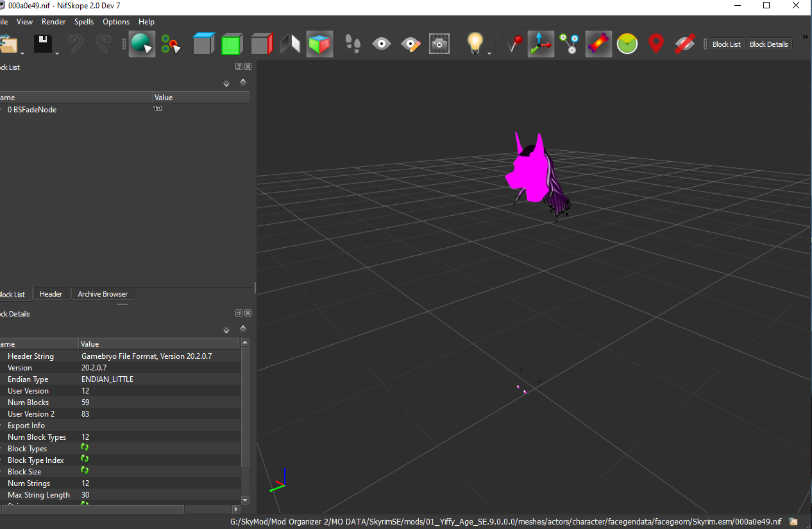Click the Undo arrow icon
Screen dimensions: 812x529
tap(76, 44)
